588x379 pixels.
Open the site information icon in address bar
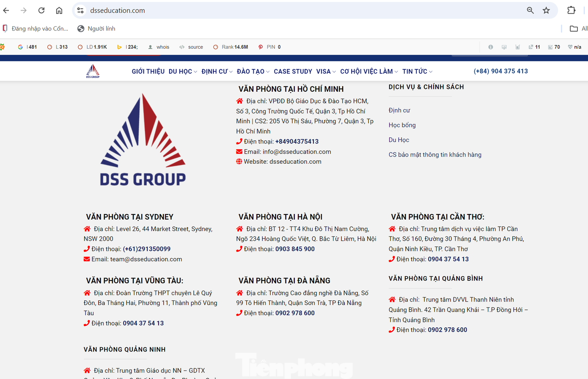(80, 11)
